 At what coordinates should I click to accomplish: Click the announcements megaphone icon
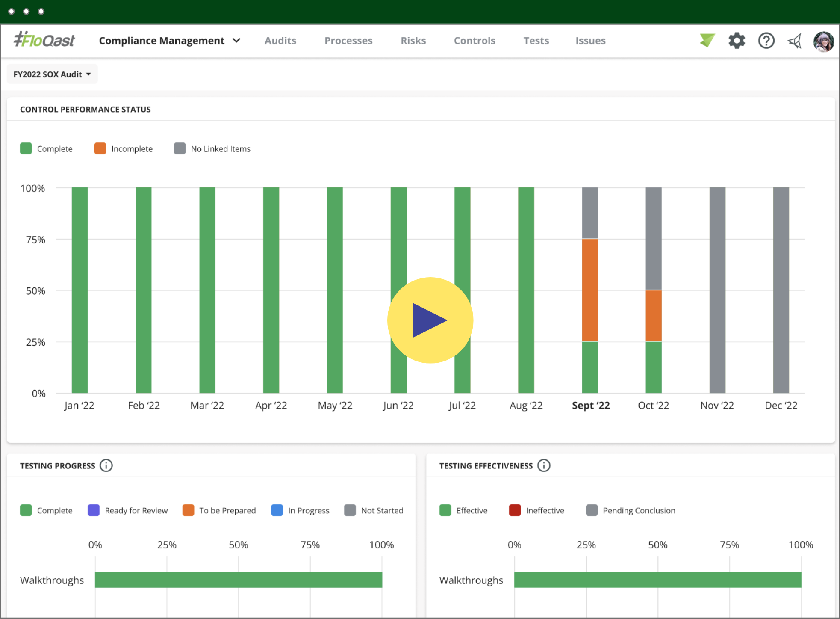795,40
